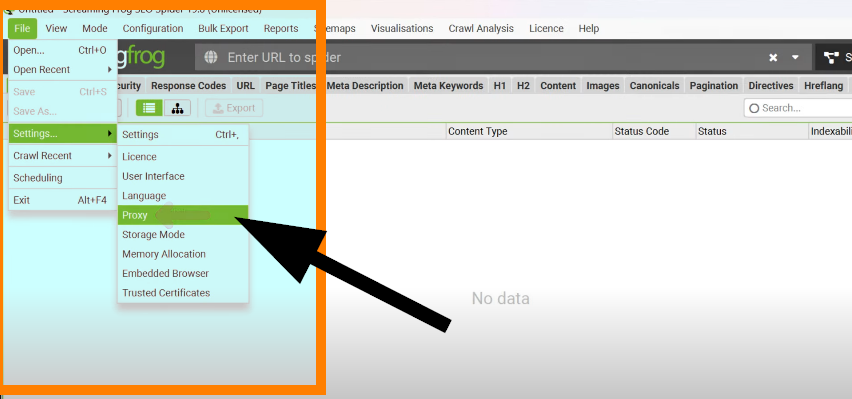Switch to list view icon
The height and width of the screenshot is (399, 852).
coord(149,108)
